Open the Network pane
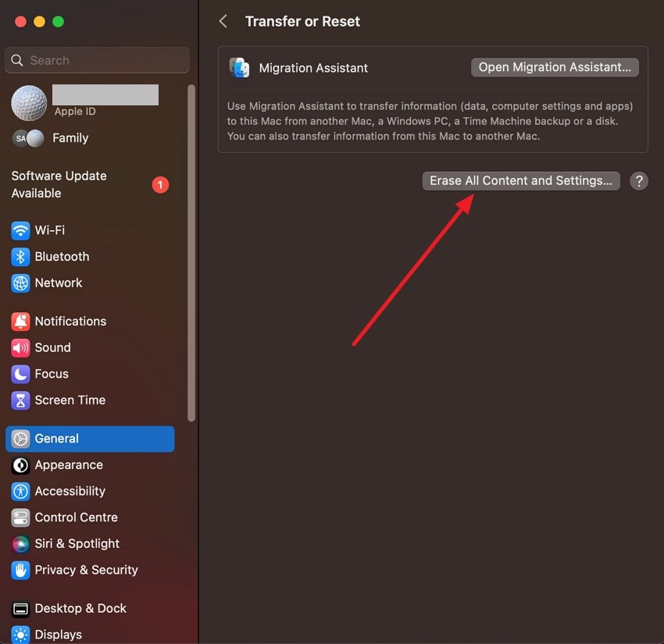The width and height of the screenshot is (664, 644). click(90, 283)
